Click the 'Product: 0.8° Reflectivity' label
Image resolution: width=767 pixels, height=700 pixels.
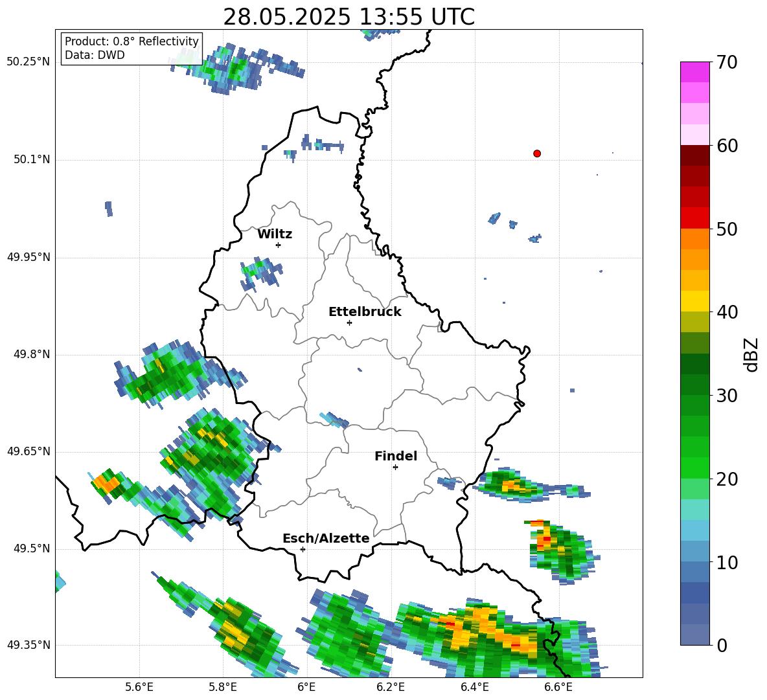[x=132, y=41]
